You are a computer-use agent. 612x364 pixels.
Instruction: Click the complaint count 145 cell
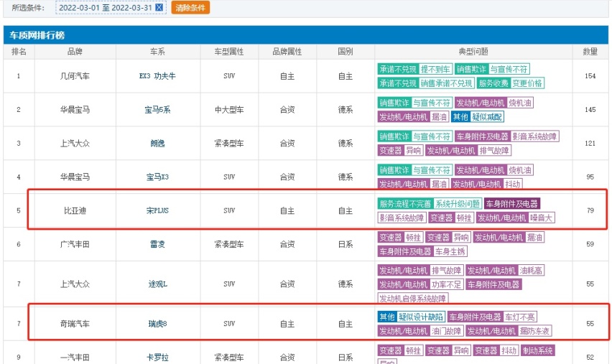click(590, 110)
